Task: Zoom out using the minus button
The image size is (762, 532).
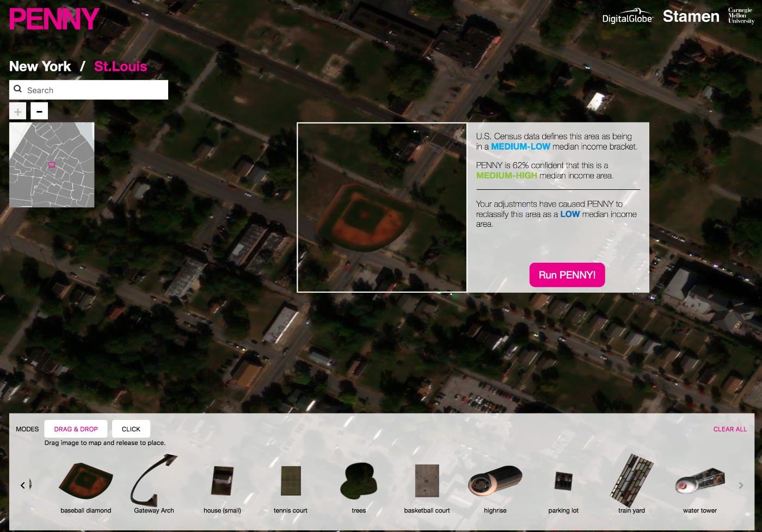Action: tap(39, 110)
